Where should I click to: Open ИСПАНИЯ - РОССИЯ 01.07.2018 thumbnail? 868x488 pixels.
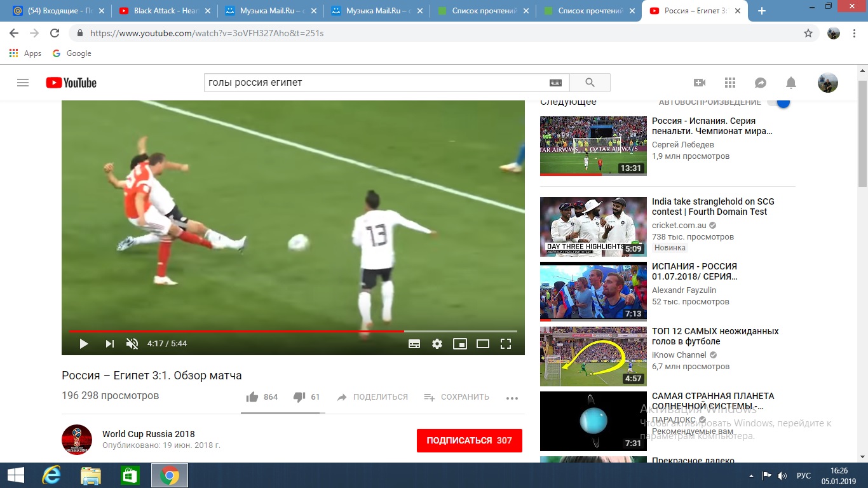click(593, 292)
